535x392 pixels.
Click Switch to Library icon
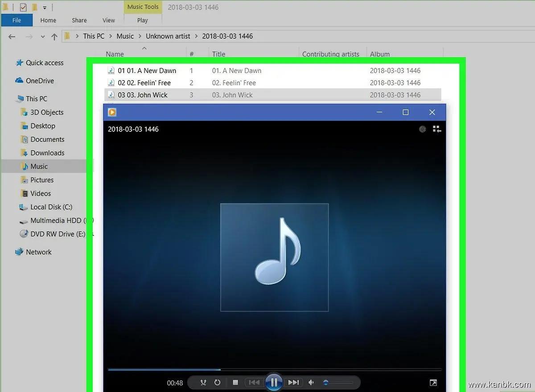point(437,129)
